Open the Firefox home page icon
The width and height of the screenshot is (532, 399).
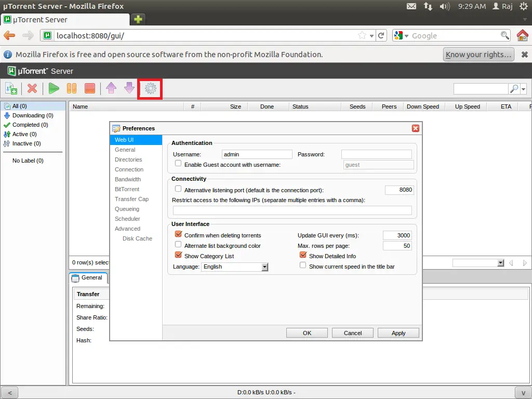tap(523, 35)
